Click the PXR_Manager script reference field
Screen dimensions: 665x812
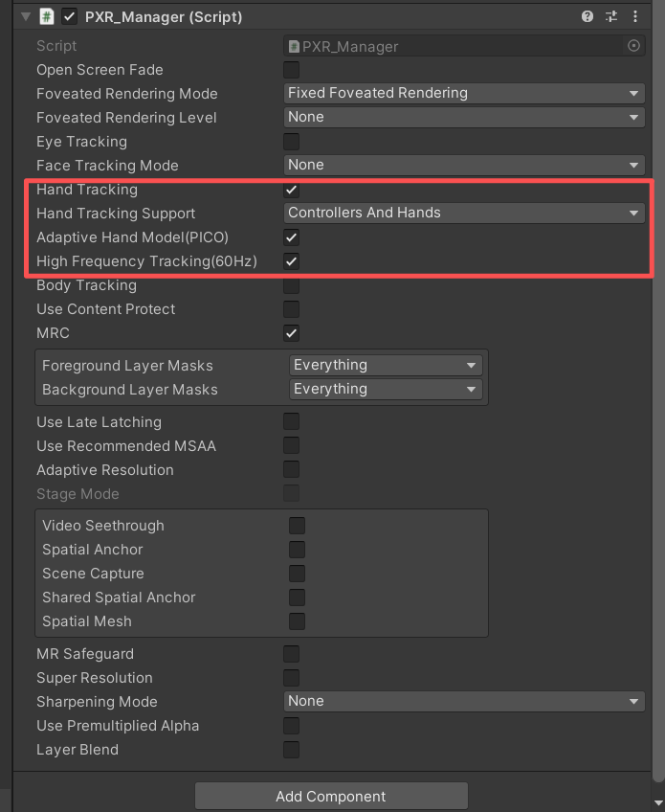pyautogui.click(x=459, y=45)
